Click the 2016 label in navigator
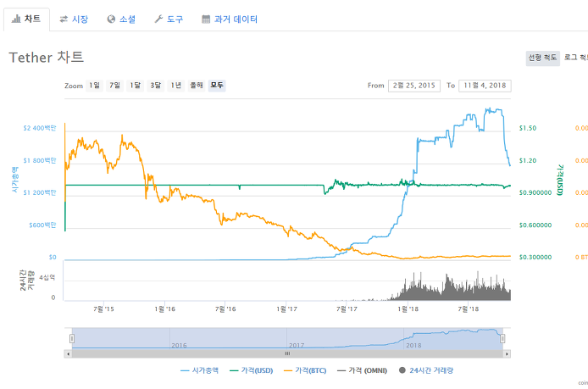 tap(179, 345)
